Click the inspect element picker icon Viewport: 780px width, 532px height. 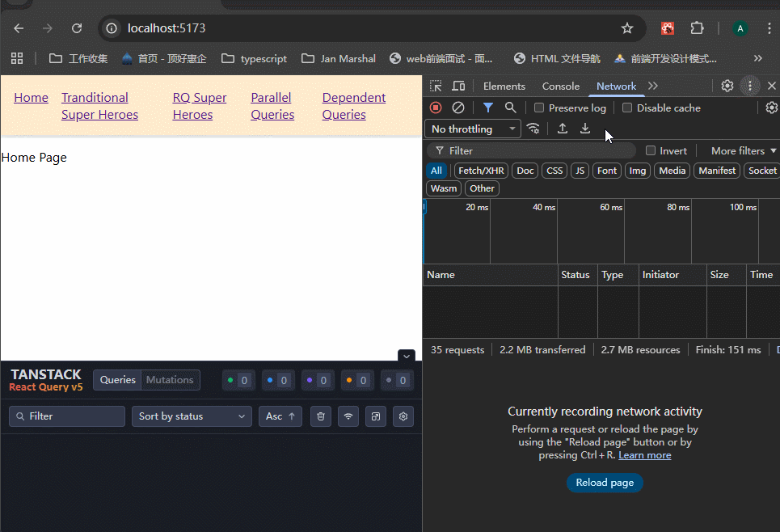pos(436,86)
